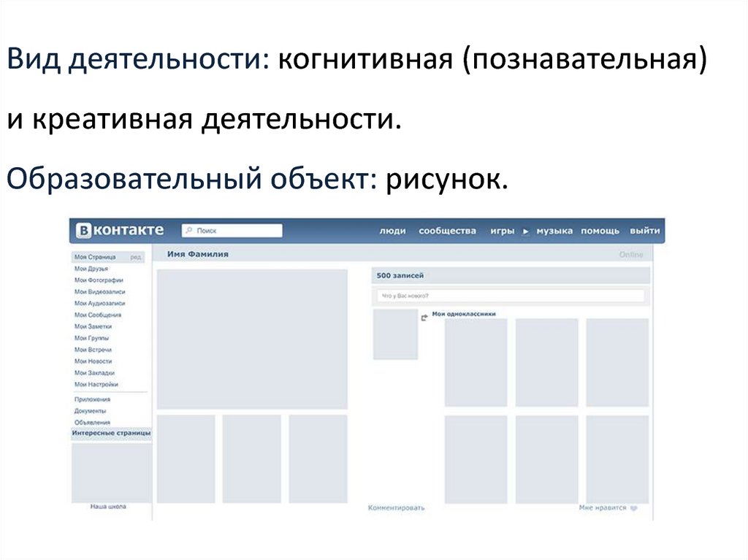
Task: Open Мои Аудиозаписи in sidebar
Action: (x=99, y=303)
